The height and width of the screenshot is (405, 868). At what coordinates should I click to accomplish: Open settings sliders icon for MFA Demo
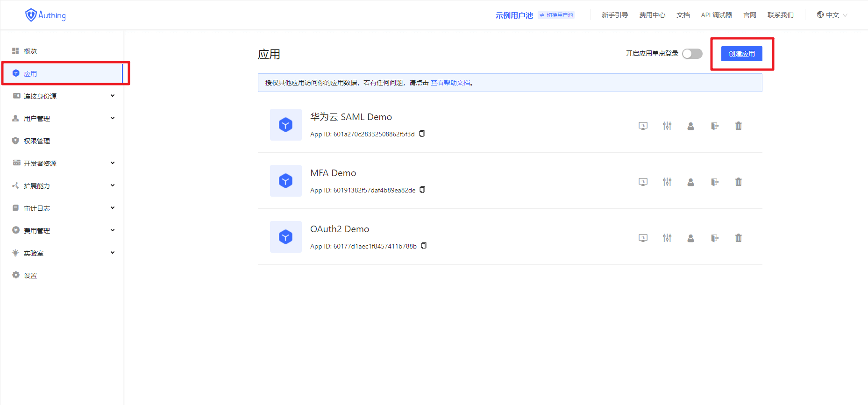667,182
